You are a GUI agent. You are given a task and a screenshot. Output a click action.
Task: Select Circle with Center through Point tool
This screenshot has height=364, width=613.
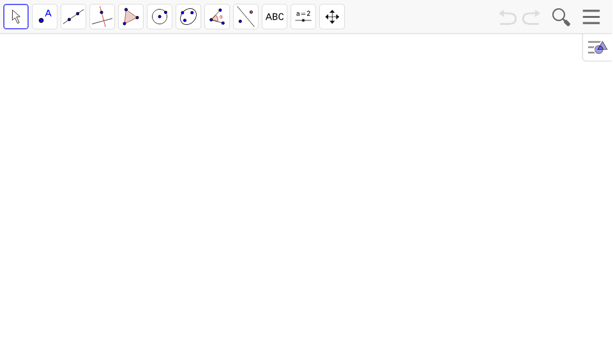pyautogui.click(x=160, y=17)
